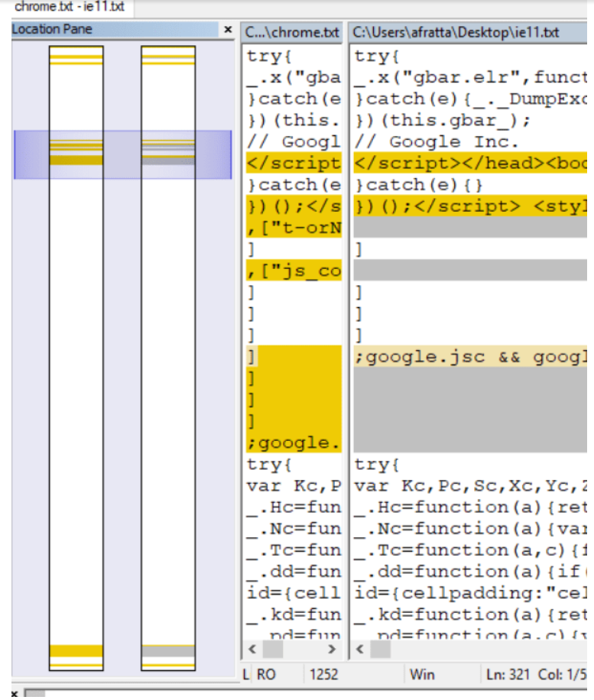
Task: Click the C...\chrome.txt pane header
Action: pos(292,32)
